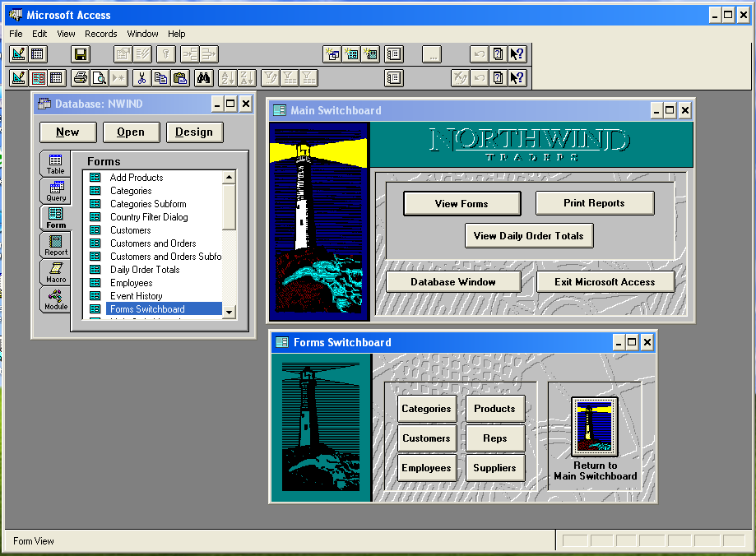
Task: Click the Open button in Database window
Action: (131, 132)
